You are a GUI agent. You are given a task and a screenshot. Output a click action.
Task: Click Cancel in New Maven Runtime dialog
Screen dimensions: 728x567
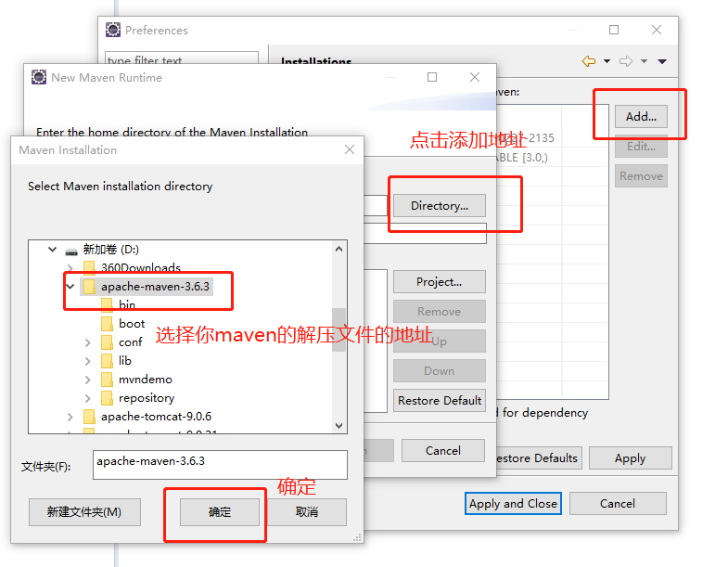click(443, 450)
